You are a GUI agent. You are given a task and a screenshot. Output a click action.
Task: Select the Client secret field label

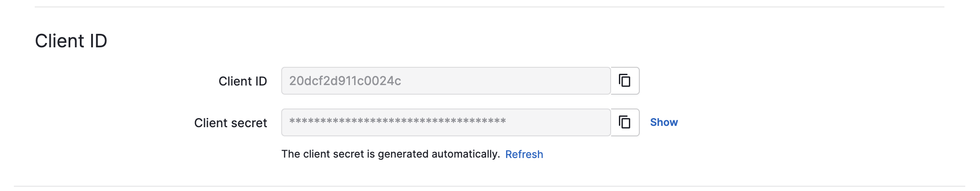click(230, 123)
